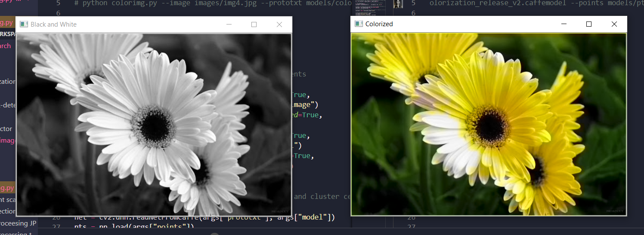This screenshot has width=644, height=235.
Task: Select the '-dete' item in the sidebar
Action: pos(8,105)
